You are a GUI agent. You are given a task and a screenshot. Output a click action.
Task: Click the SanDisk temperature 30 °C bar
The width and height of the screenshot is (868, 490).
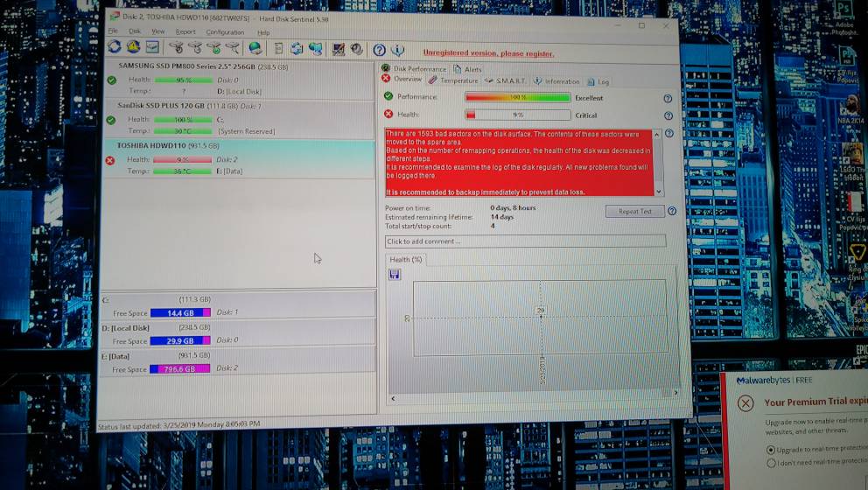(183, 131)
